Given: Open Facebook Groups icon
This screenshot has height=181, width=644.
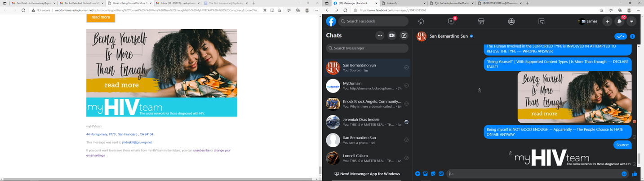Looking at the screenshot, I should pyautogui.click(x=511, y=21).
